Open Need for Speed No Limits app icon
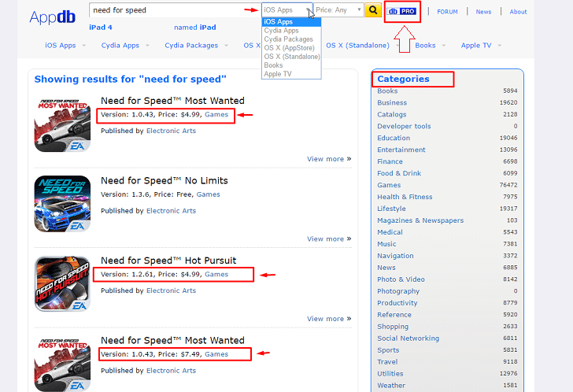Viewport: 573px width, 392px height. click(x=62, y=204)
